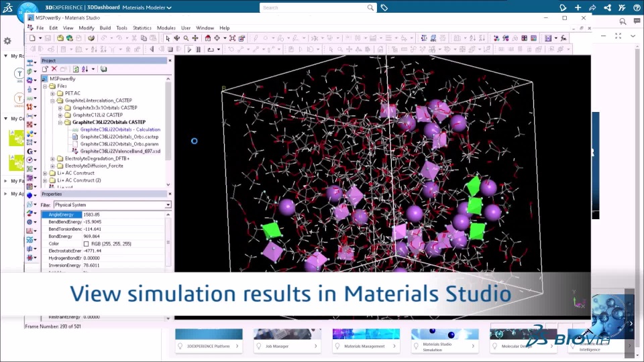This screenshot has width=644, height=362.
Task: Click the Refresh icon in Project panel
Action: coord(76,69)
